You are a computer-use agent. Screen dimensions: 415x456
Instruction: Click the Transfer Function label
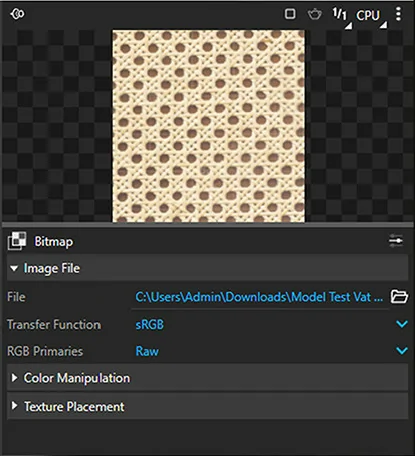tap(54, 325)
